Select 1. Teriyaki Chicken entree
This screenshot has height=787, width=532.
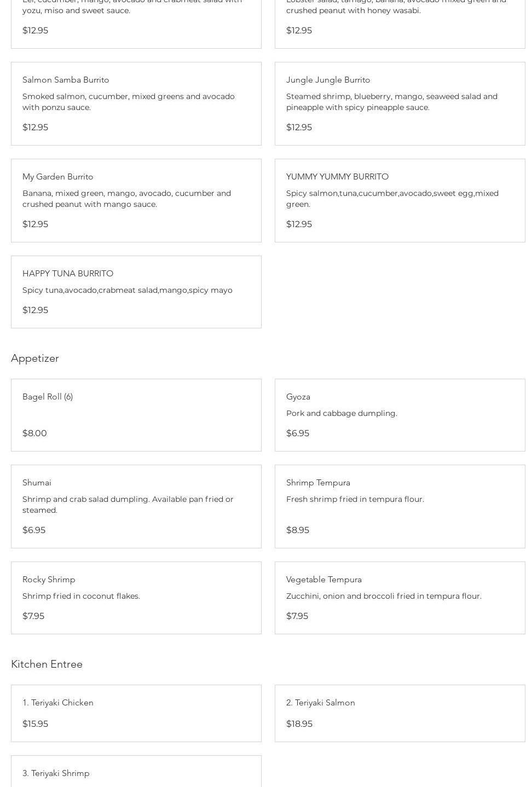pos(58,703)
